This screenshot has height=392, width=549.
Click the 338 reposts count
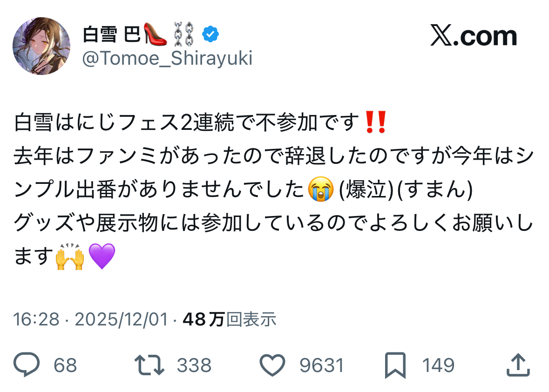(x=194, y=365)
